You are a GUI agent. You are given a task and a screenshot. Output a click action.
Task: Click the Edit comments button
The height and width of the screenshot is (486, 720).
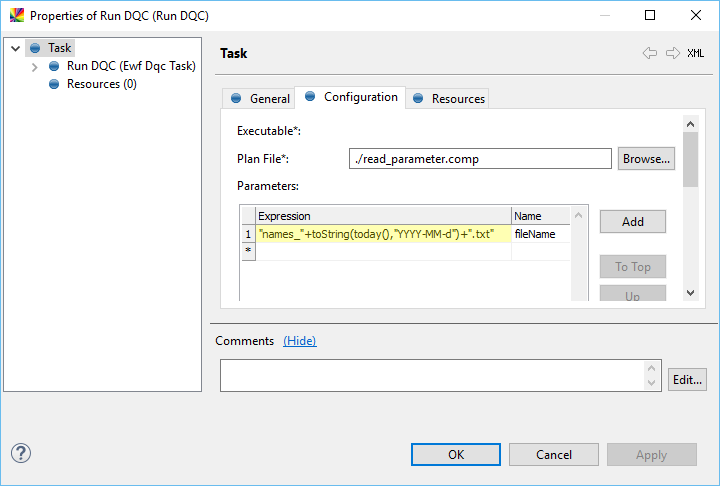coord(687,379)
